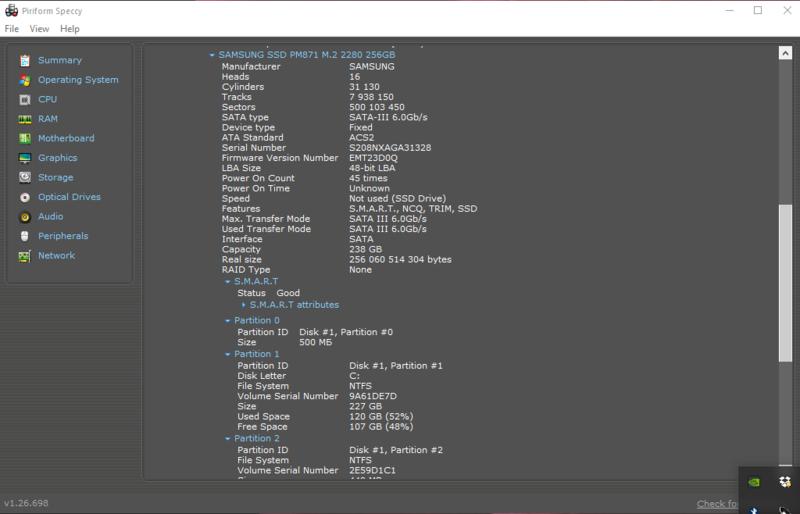
Task: Click the Used Space value 120 GB (52%)
Action: [381, 417]
